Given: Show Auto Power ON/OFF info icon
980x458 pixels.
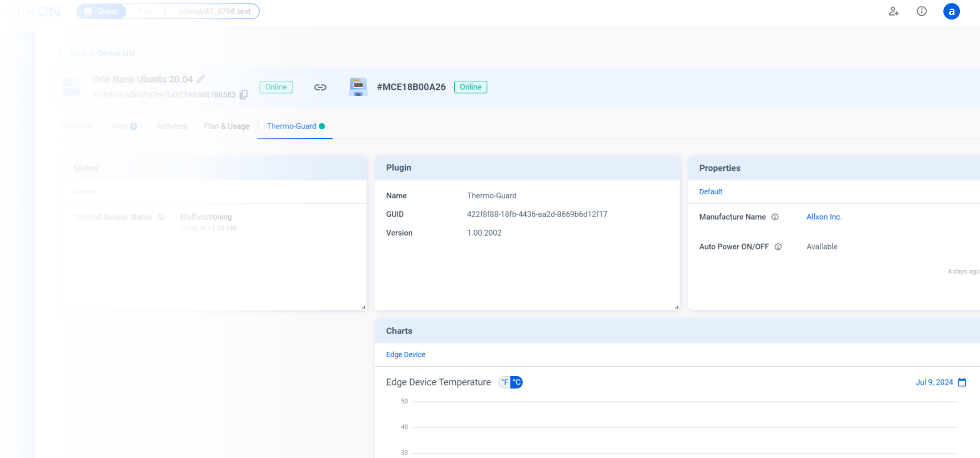Looking at the screenshot, I should pyautogui.click(x=778, y=247).
